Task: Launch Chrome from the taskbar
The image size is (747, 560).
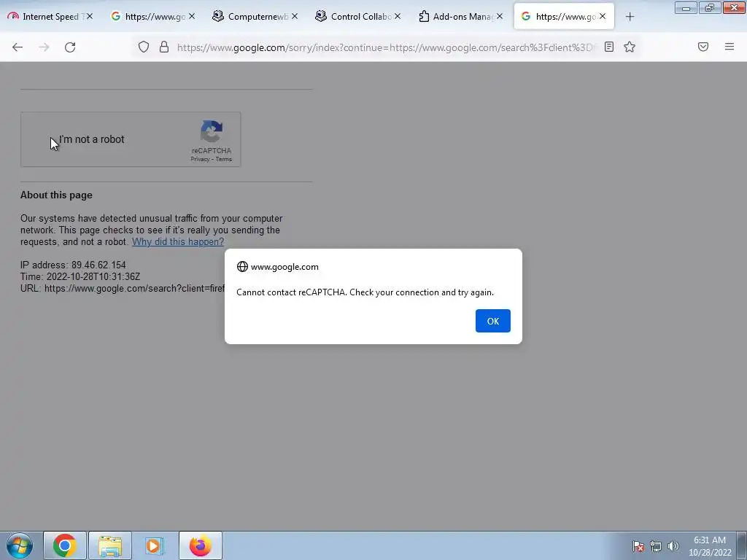Action: coord(65,545)
